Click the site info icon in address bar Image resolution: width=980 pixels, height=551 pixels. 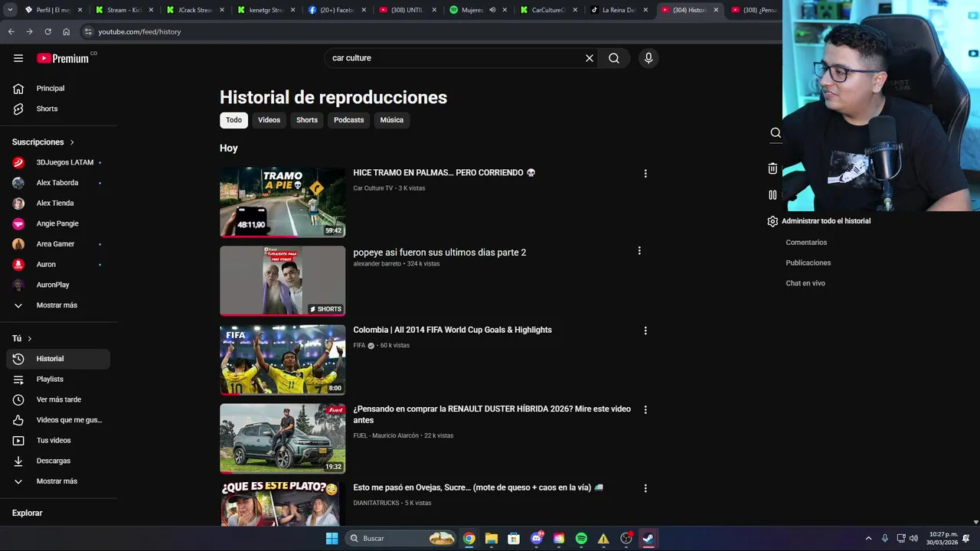[x=88, y=31]
